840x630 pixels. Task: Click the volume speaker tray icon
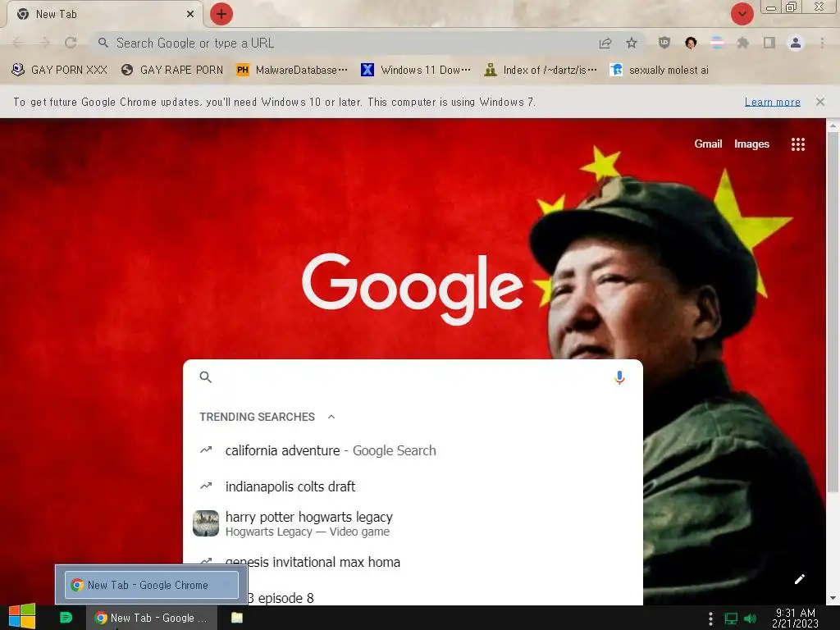pyautogui.click(x=750, y=619)
